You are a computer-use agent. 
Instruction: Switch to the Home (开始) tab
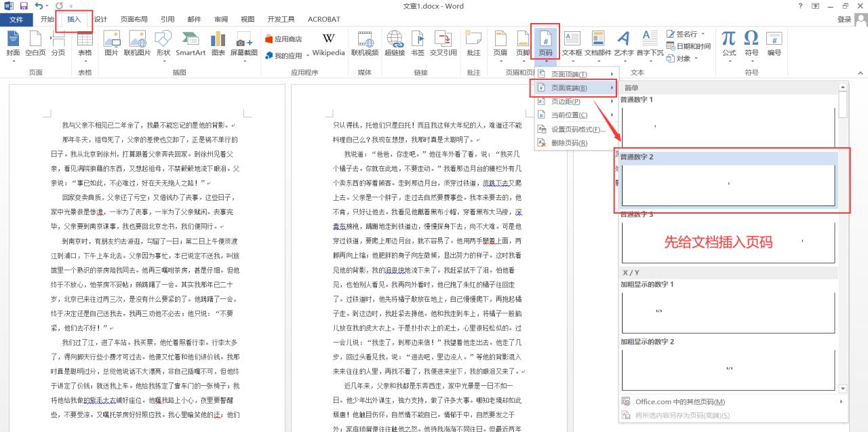tap(47, 19)
